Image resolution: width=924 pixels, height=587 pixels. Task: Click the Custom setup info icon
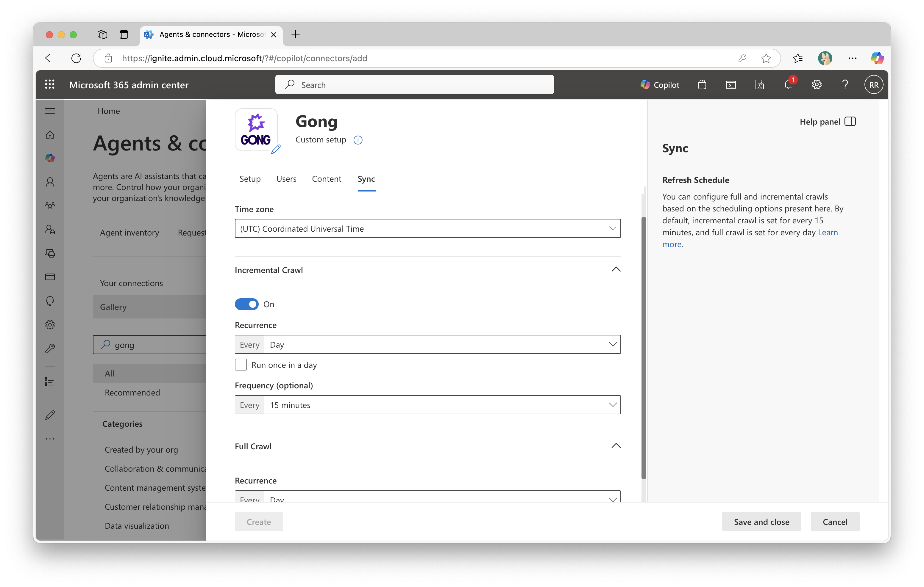tap(358, 140)
